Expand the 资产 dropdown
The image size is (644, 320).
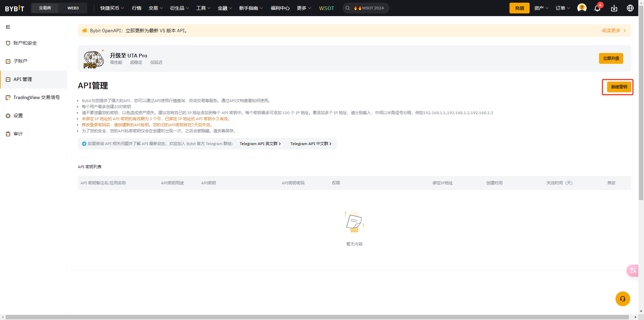(541, 8)
